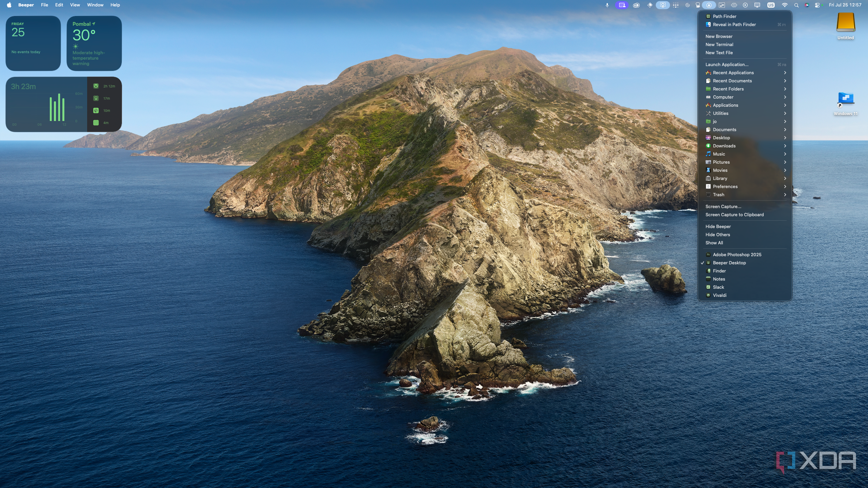Select Show All in the menu
This screenshot has width=868, height=488.
(x=745, y=243)
